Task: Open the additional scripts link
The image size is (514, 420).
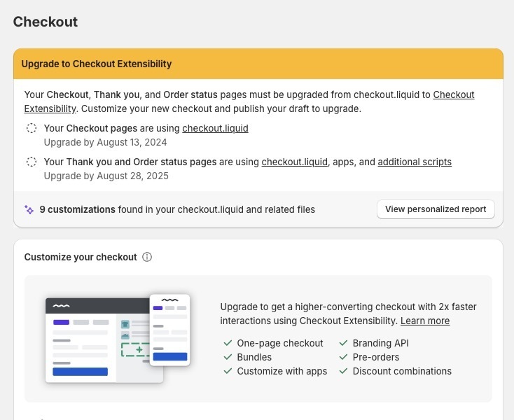Action: coord(415,162)
